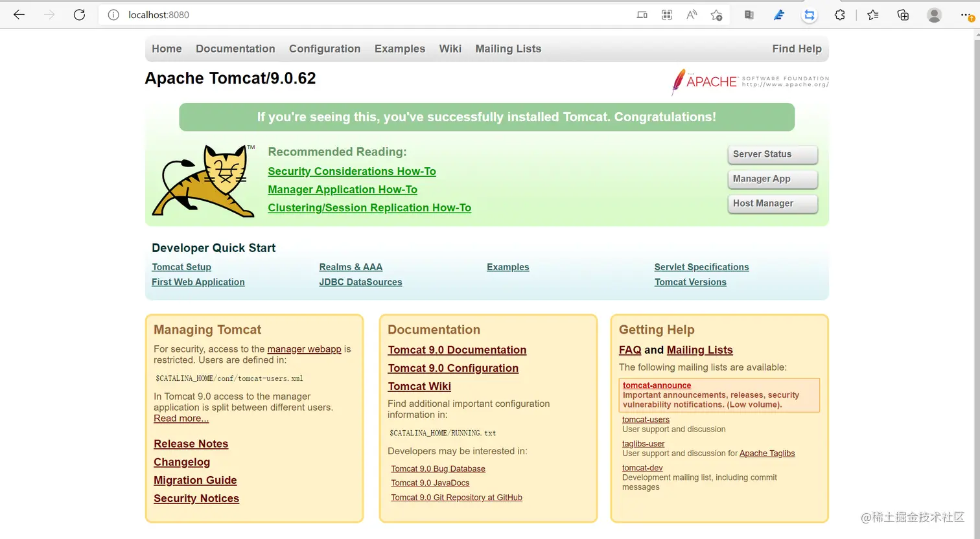
Task: Open the tomcat-dev mailing list link
Action: tap(642, 468)
